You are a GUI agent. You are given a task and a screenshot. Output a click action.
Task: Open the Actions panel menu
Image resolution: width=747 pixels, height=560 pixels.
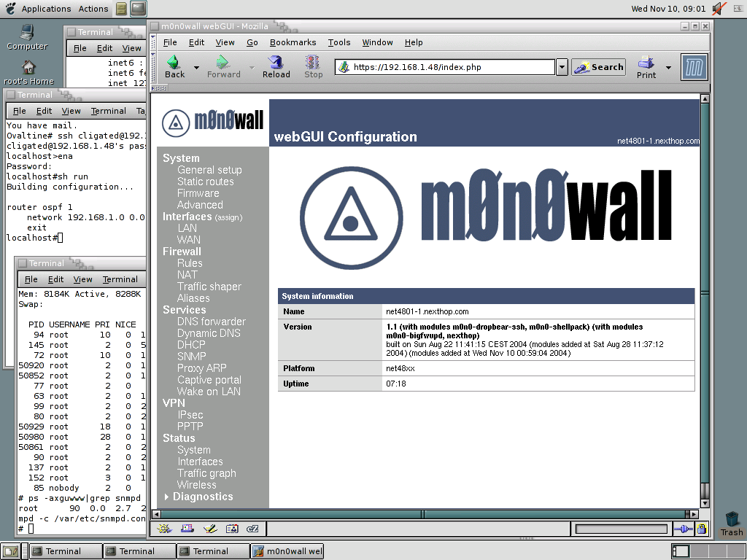point(93,9)
